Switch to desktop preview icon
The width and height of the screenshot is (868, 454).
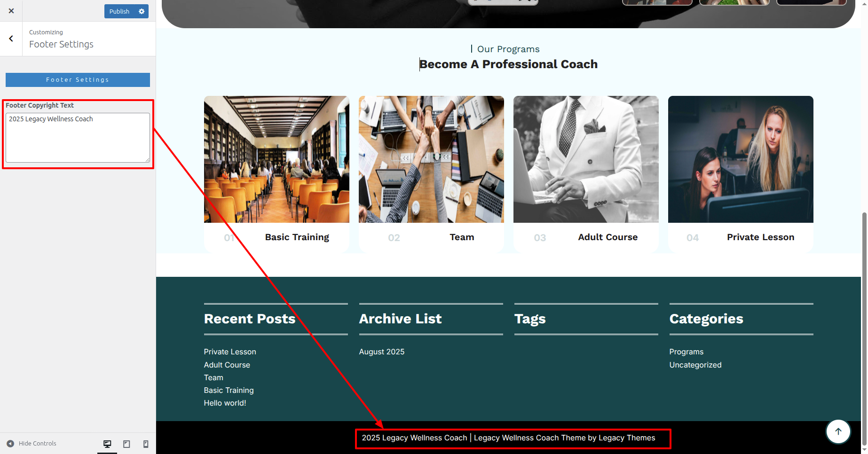pos(107,444)
